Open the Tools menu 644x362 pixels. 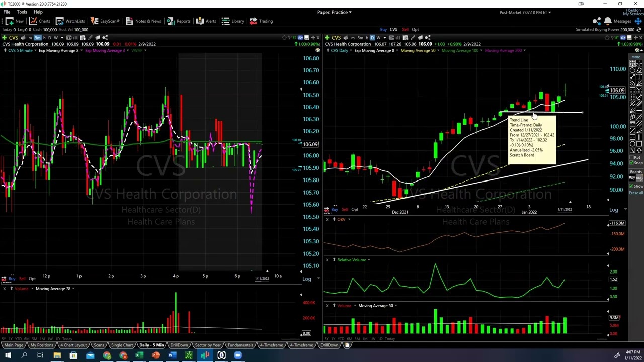[x=22, y=12]
